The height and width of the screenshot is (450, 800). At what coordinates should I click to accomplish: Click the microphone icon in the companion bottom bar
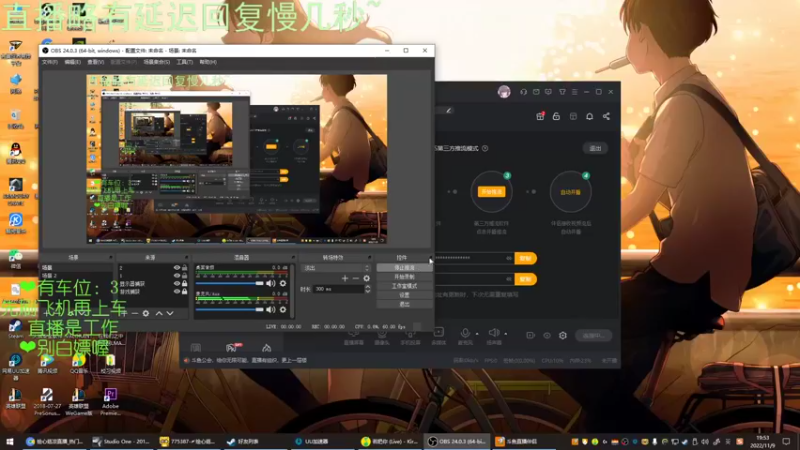coord(465,333)
